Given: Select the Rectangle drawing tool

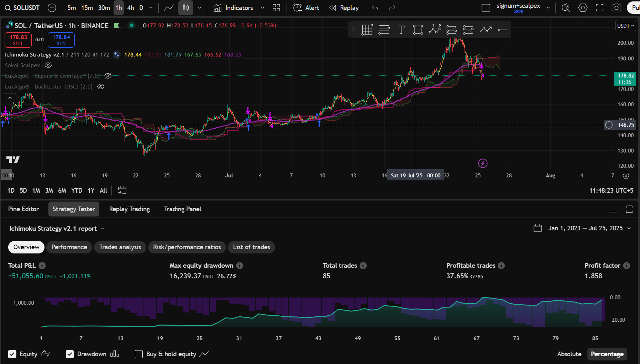Looking at the screenshot, I should click(418, 30).
